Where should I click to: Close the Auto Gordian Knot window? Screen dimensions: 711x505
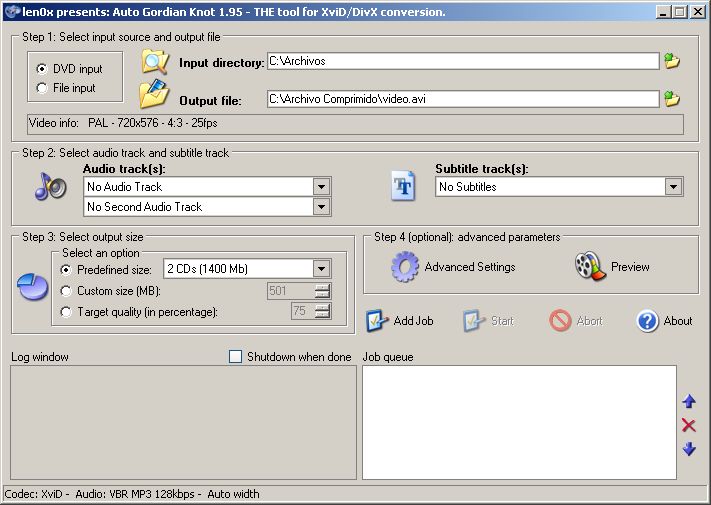click(697, 12)
